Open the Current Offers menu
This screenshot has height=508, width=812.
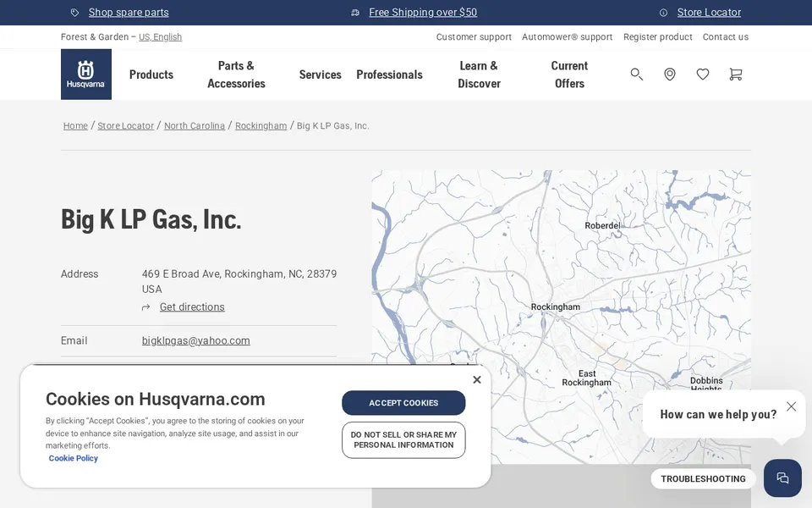(569, 75)
